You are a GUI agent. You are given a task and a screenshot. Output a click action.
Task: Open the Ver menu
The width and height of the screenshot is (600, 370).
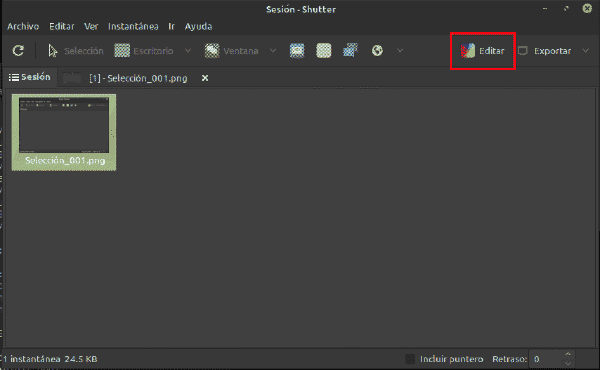click(x=91, y=26)
